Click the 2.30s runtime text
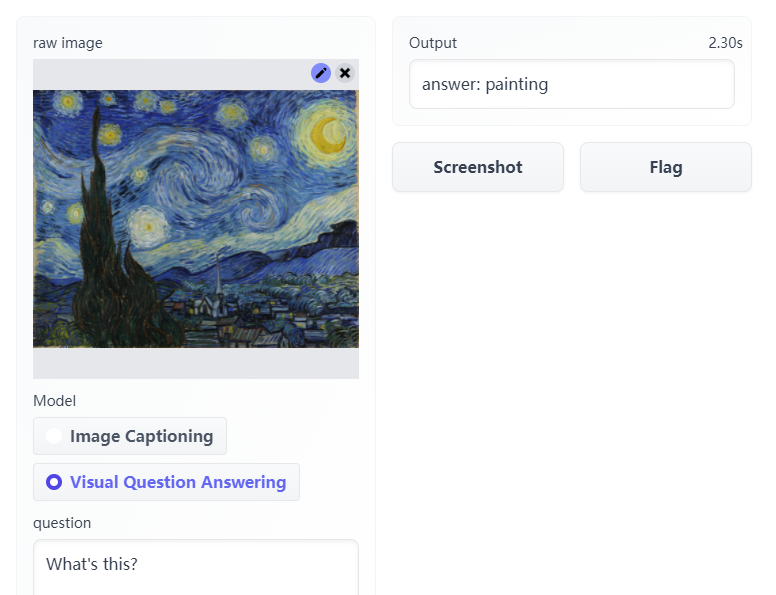 725,43
